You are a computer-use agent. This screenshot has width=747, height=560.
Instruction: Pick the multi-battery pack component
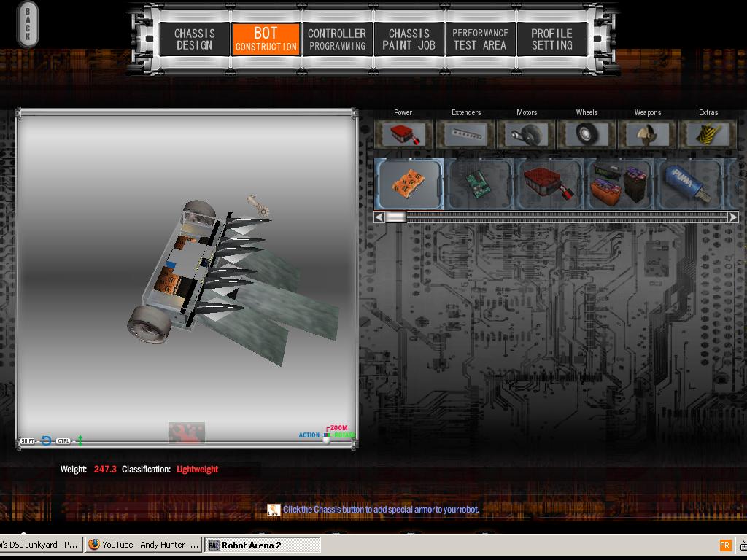tap(619, 184)
